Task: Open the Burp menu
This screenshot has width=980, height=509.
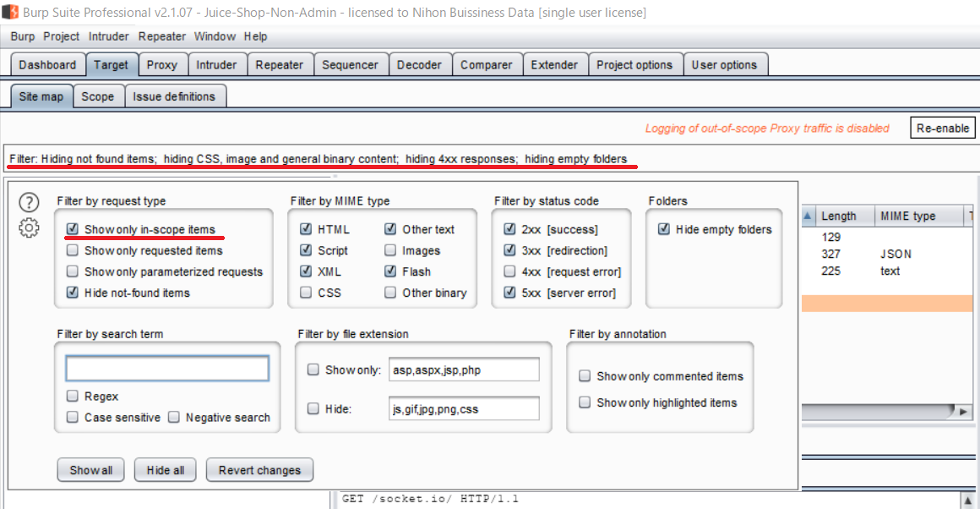Action: pyautogui.click(x=23, y=36)
